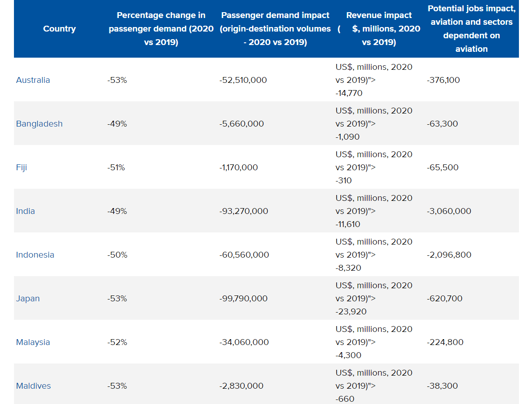Click the Percentage change in passenger demand header

point(161,29)
